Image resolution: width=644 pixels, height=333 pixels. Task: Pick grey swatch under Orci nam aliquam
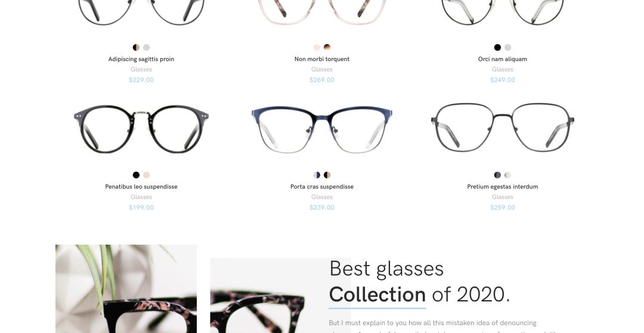tap(507, 47)
